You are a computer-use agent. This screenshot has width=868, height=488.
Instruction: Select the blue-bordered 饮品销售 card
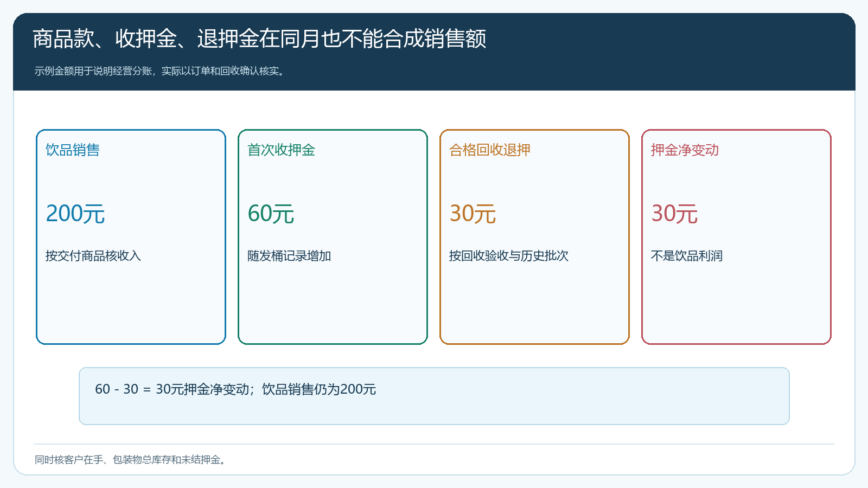pos(131,237)
